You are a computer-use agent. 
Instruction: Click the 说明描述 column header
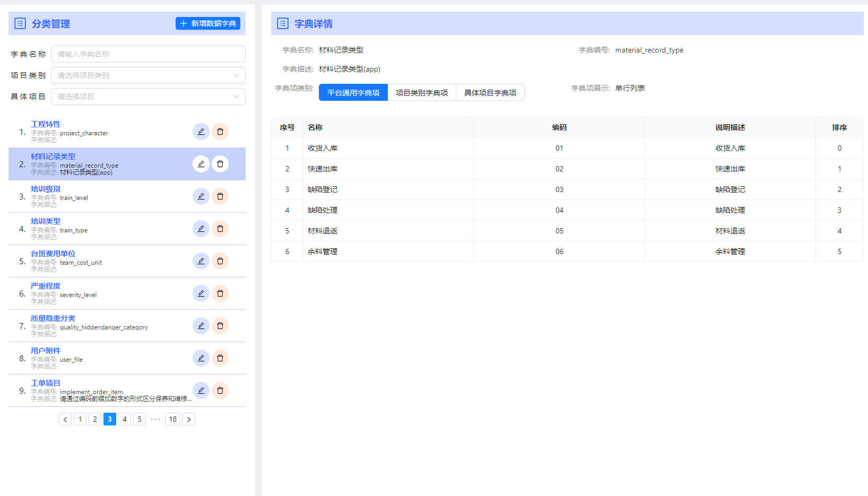tap(730, 127)
